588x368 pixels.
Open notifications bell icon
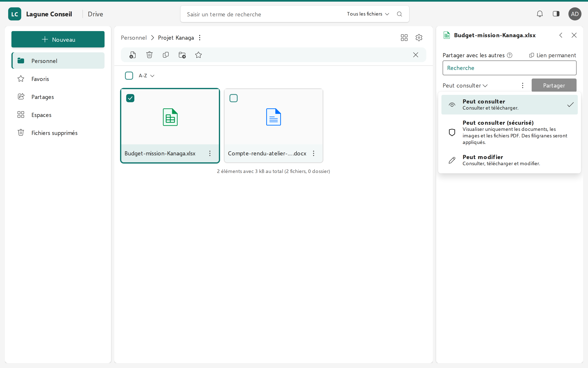tap(540, 14)
